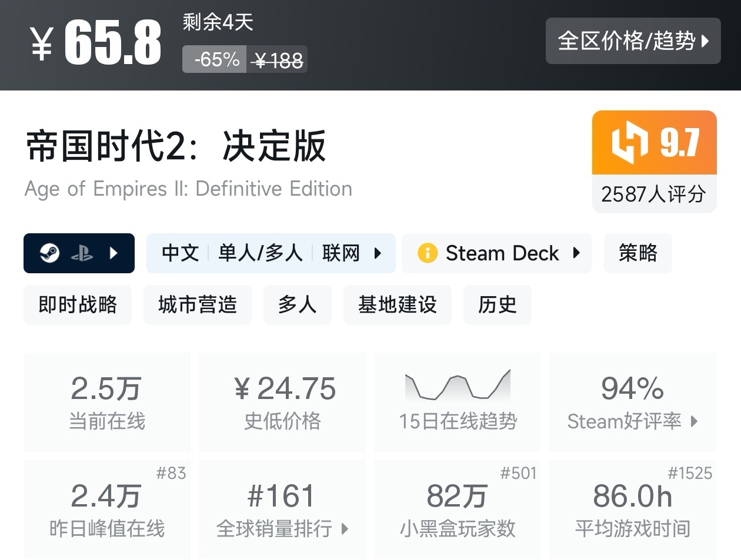Select the 历史 tag

click(498, 305)
